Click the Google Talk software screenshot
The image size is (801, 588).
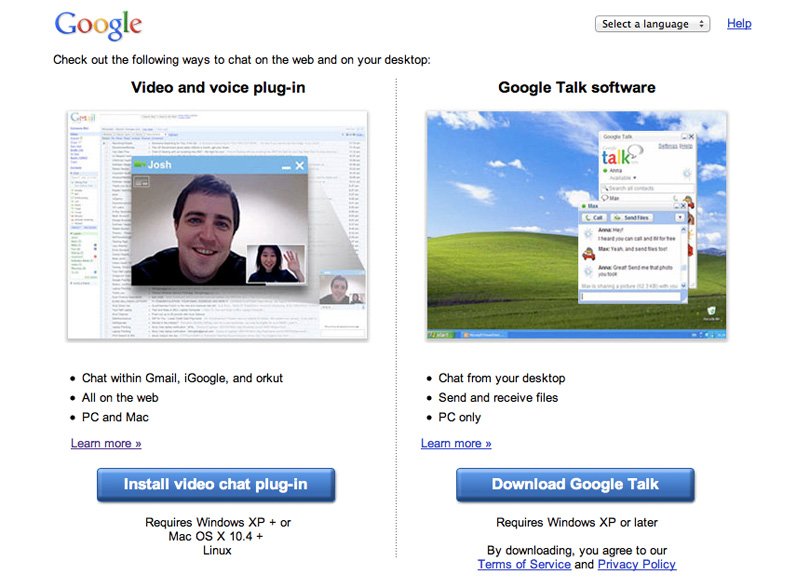tap(576, 225)
